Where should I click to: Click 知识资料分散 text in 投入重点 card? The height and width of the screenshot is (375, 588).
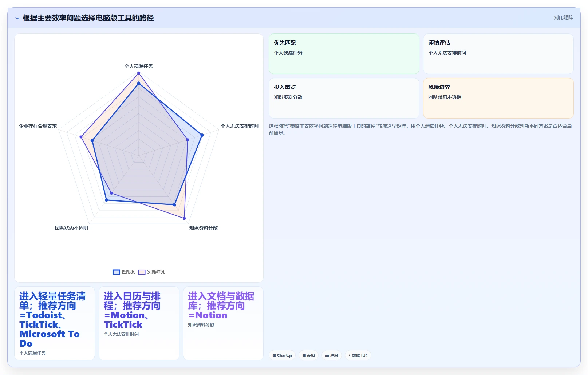coord(288,97)
